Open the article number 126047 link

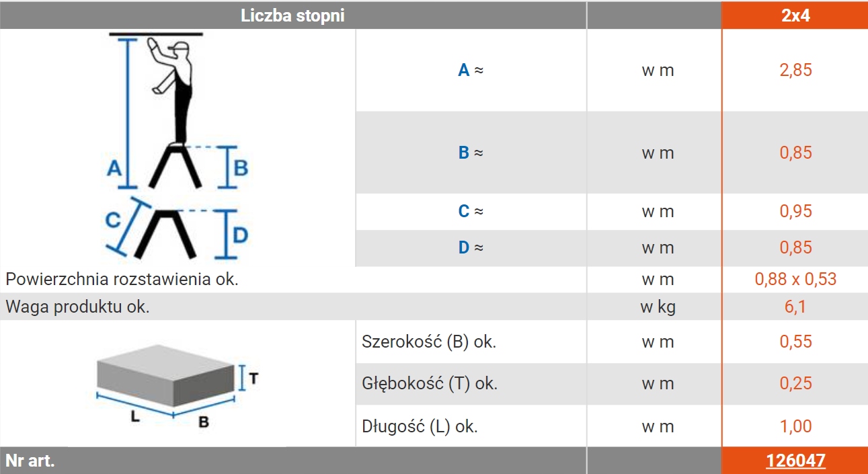[x=795, y=461]
